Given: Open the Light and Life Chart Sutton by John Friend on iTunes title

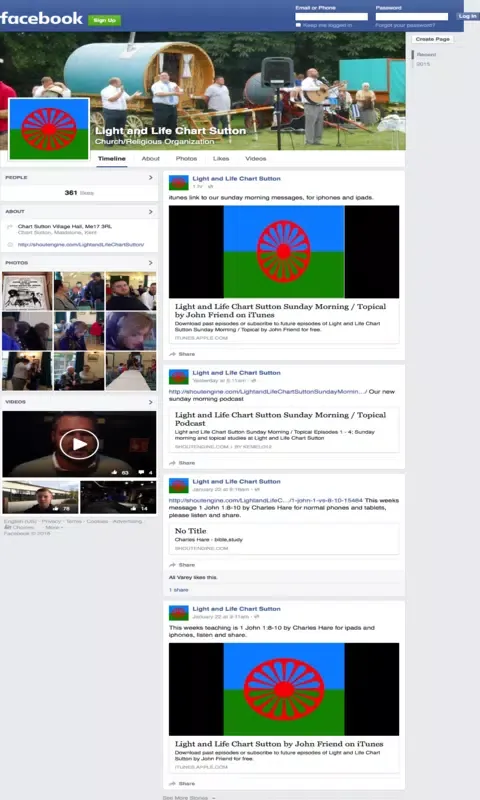Looking at the screenshot, I should 279,744.
